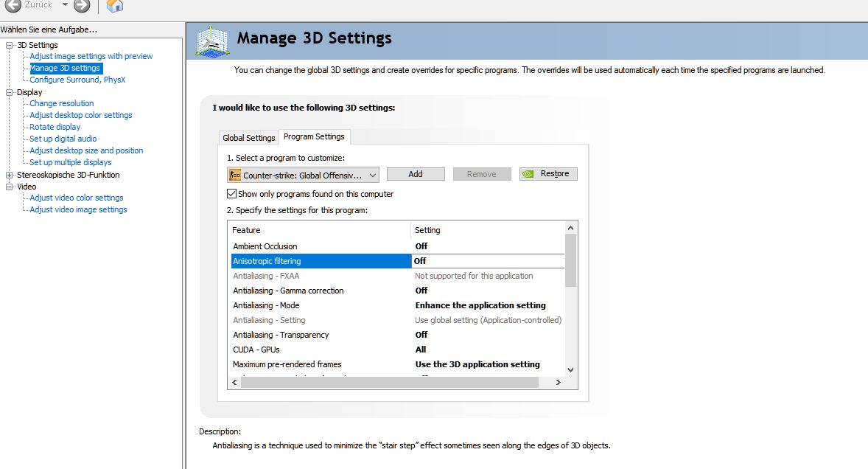This screenshot has width=868, height=469.
Task: Open the program selection dropdown
Action: [x=372, y=175]
